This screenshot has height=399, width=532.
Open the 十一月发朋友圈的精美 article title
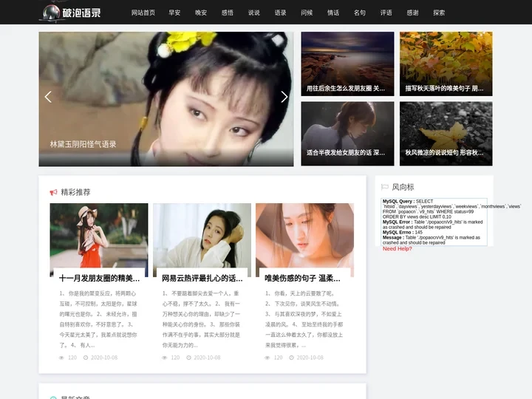[100, 279]
